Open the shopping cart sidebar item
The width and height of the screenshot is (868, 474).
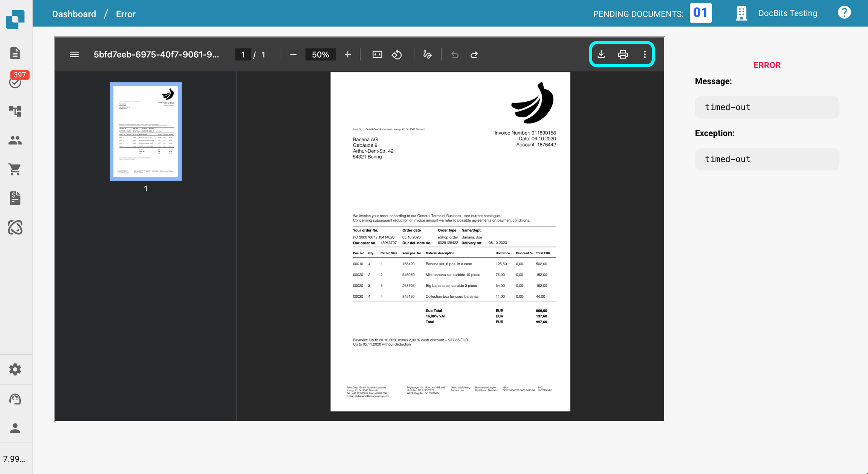(15, 169)
